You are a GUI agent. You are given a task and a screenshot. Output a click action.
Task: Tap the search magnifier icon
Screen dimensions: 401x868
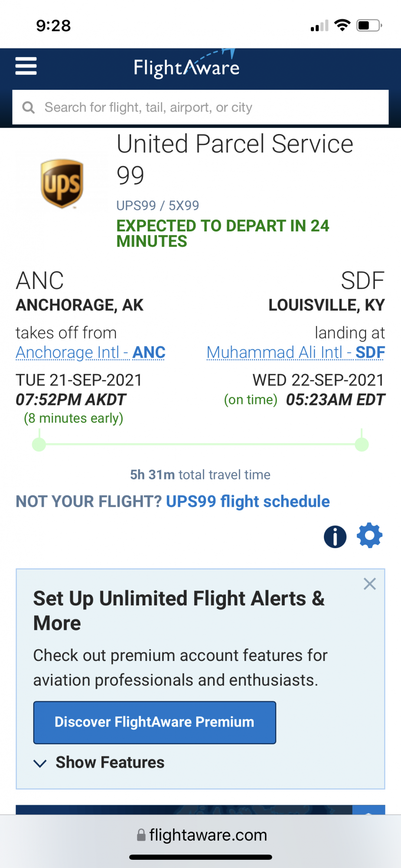(29, 107)
